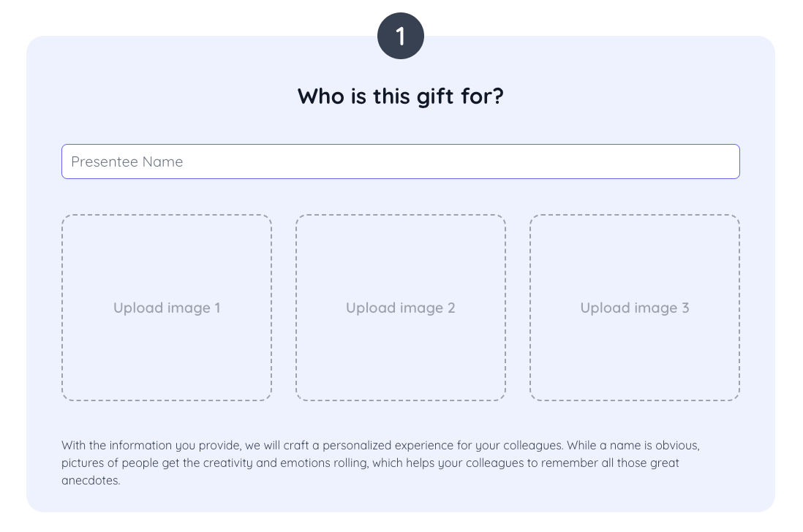Click the Who is this gift for heading
The width and height of the screenshot is (803, 532).
click(x=400, y=96)
